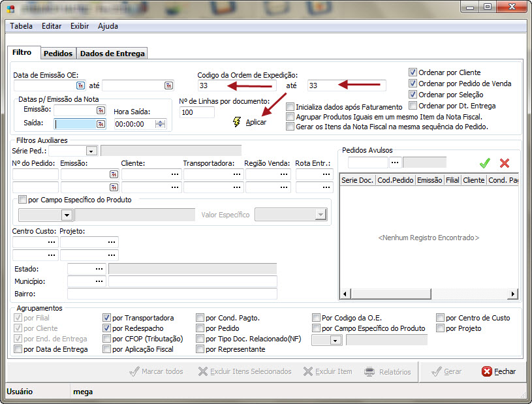Open calendar picker for Saída date
The height and width of the screenshot is (404, 532).
101,123
